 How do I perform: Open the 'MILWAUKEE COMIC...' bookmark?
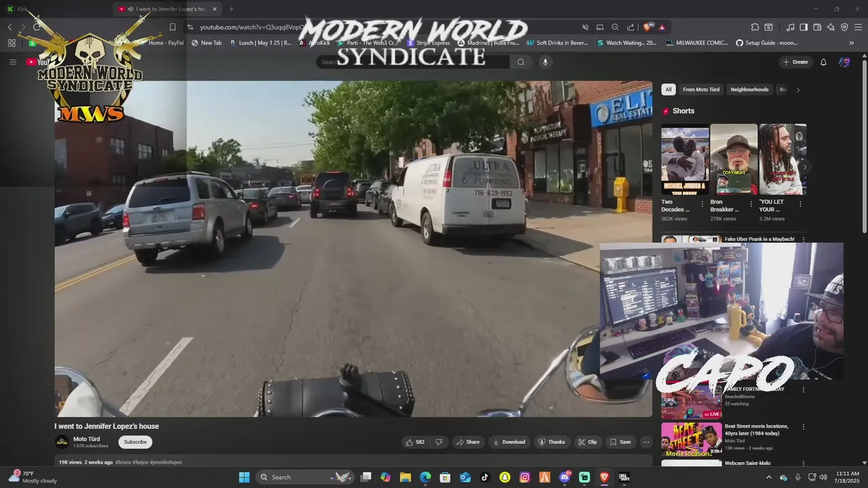(x=696, y=43)
